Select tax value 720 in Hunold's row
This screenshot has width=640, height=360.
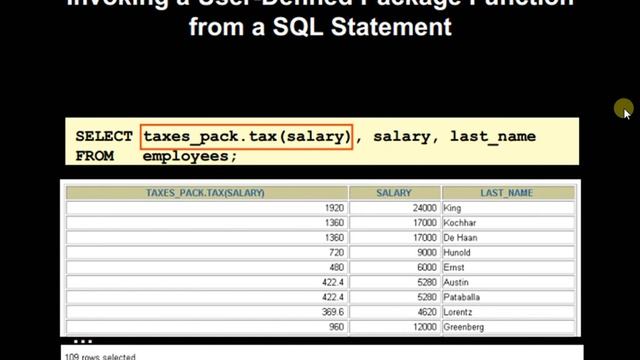pos(336,253)
